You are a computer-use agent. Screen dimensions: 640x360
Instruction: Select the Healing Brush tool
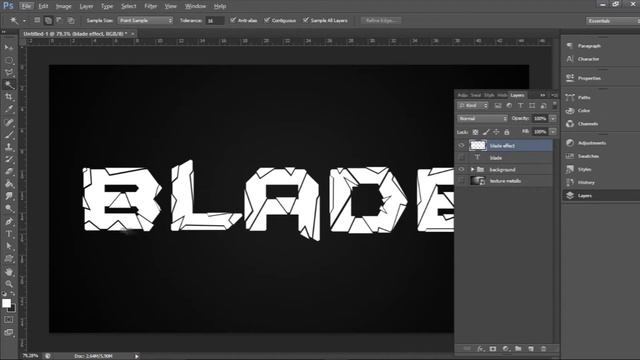9,122
